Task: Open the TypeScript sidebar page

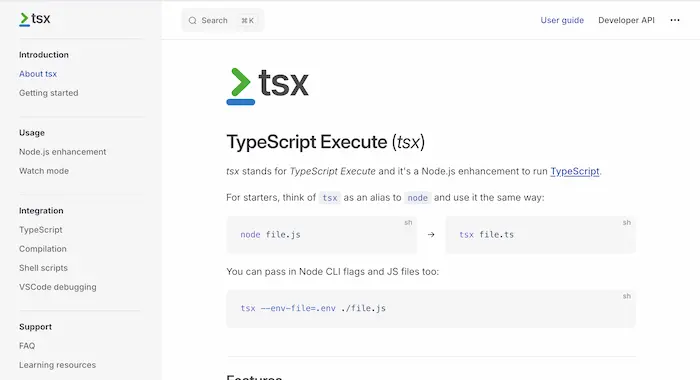Action: [41, 230]
